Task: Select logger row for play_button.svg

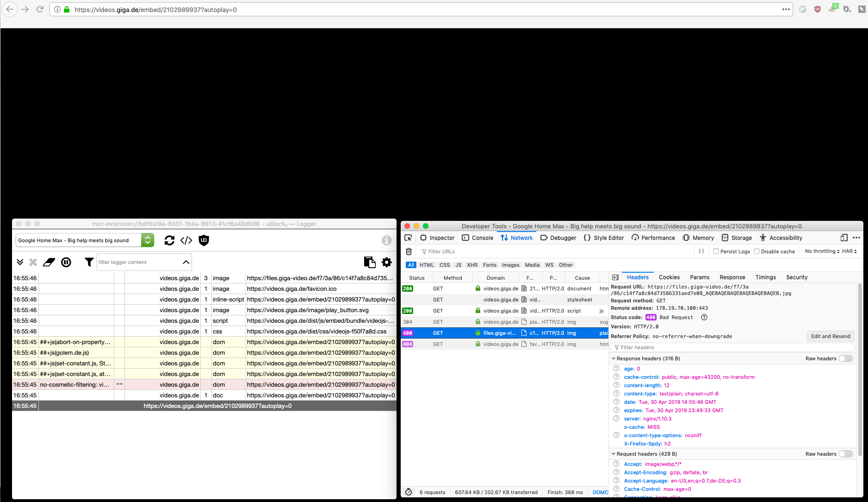Action: [x=204, y=310]
